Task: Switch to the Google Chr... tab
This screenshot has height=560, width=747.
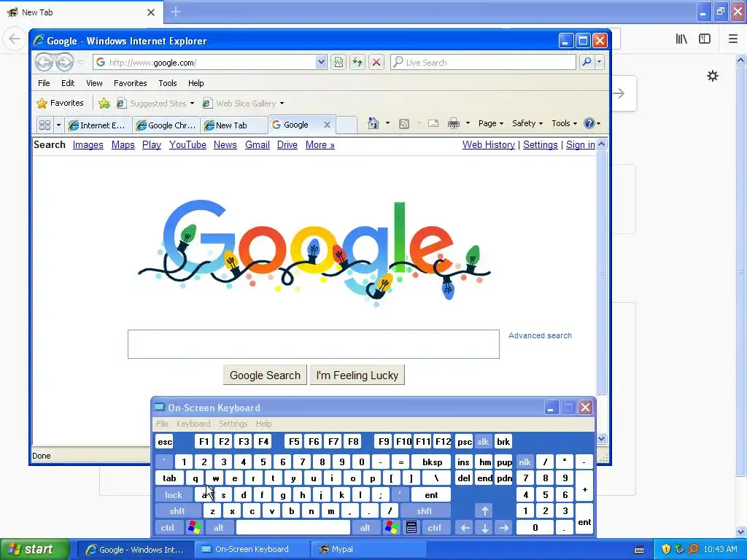Action: click(x=167, y=125)
